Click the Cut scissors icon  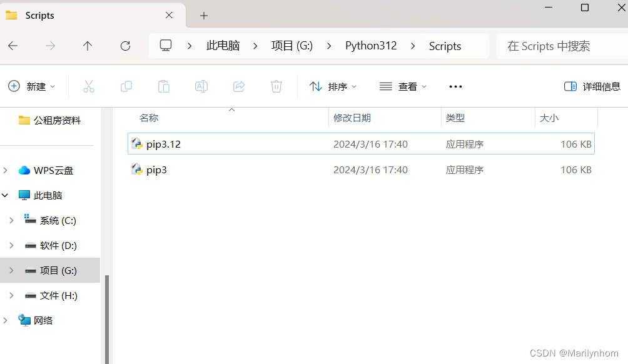pos(89,86)
